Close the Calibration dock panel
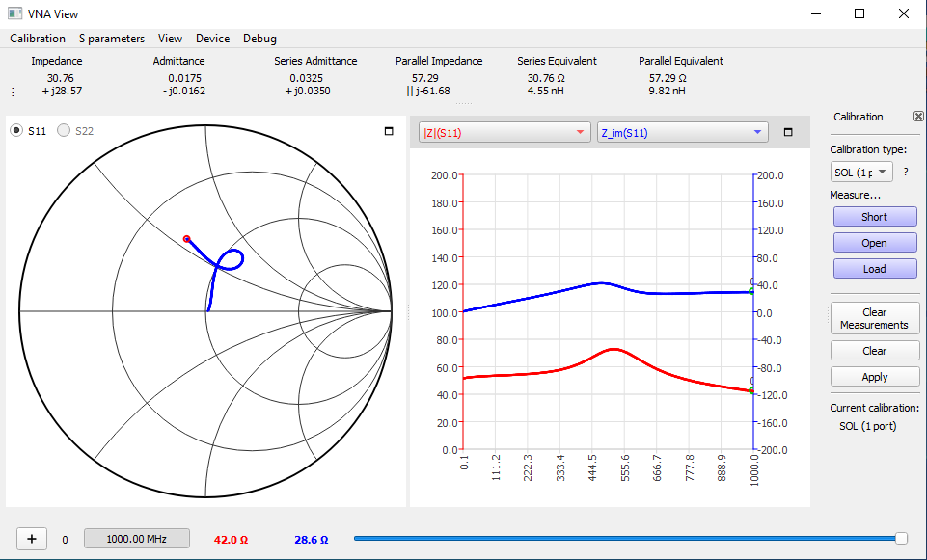 point(918,117)
